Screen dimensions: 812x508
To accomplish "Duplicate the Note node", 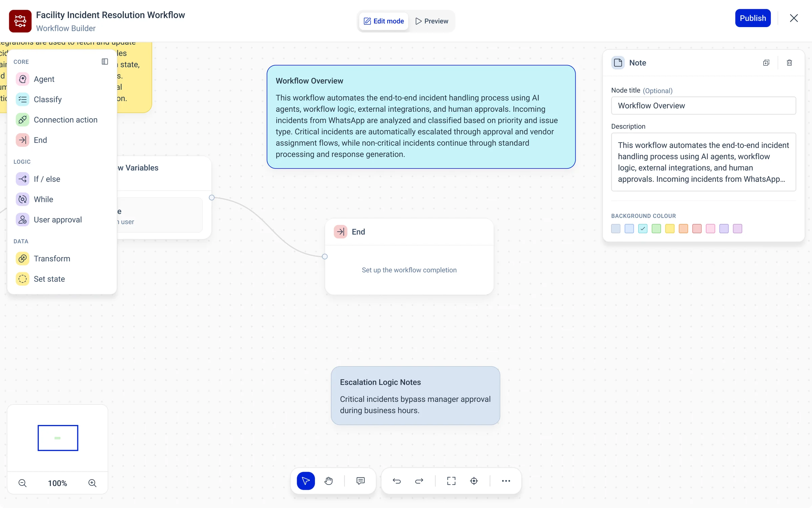I will [766, 63].
